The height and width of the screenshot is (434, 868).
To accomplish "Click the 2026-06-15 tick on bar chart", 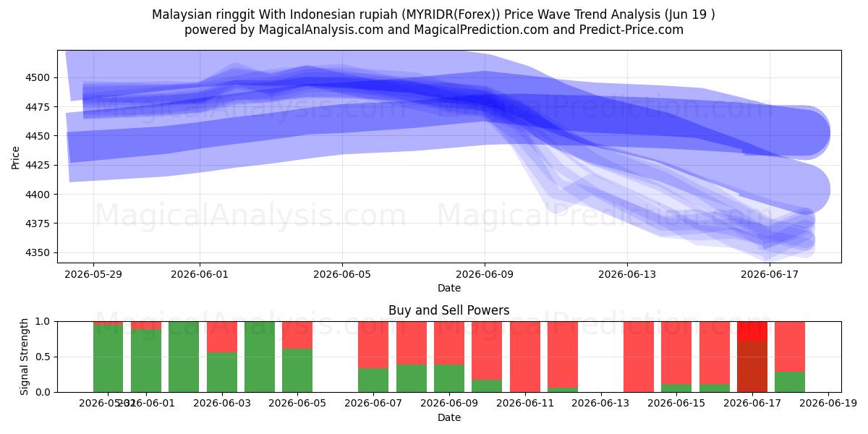I will point(676,403).
